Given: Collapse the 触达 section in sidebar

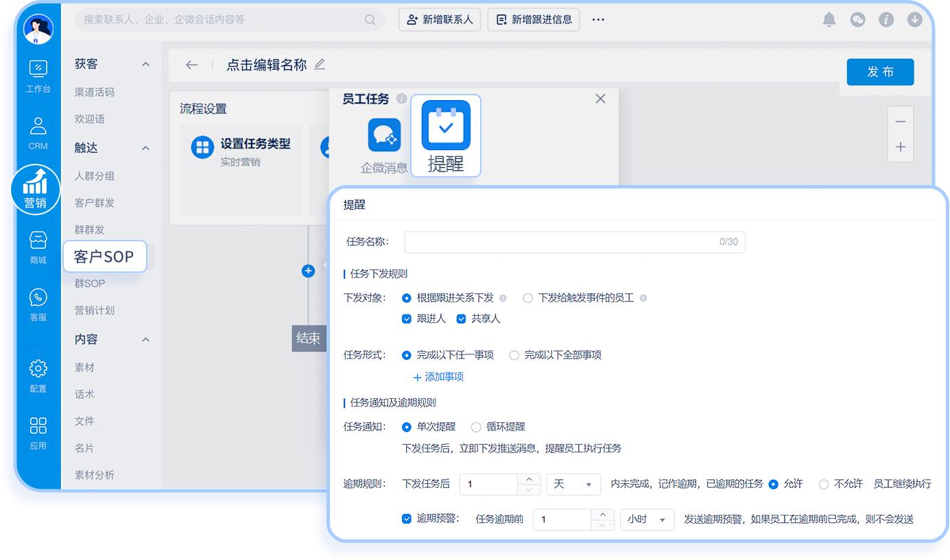Looking at the screenshot, I should [145, 147].
